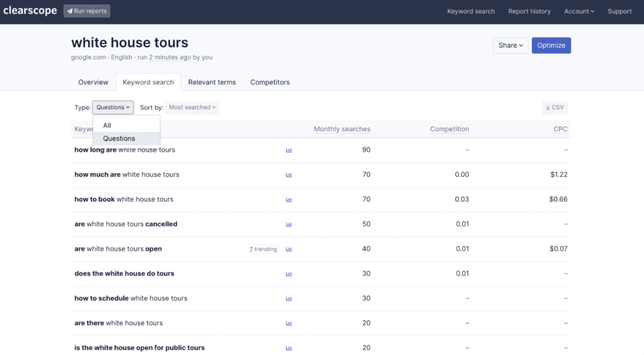Select keyword 'how to book white house tours'
The height and width of the screenshot is (355, 644).
(124, 199)
